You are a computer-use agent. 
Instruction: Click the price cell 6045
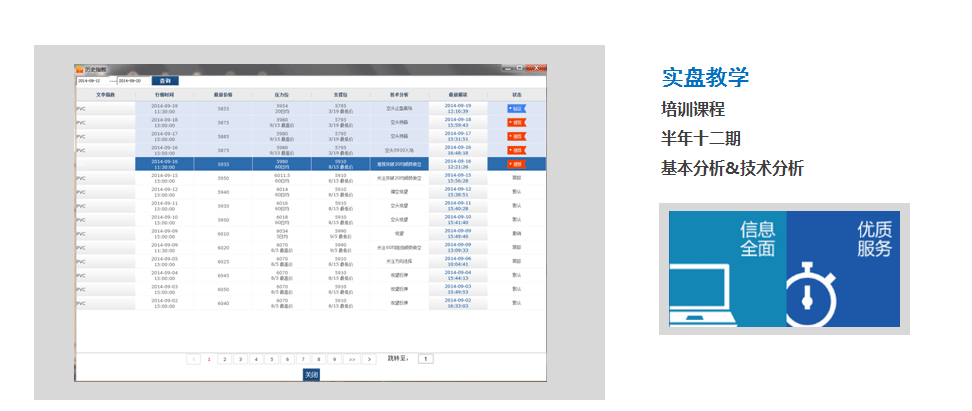click(223, 275)
